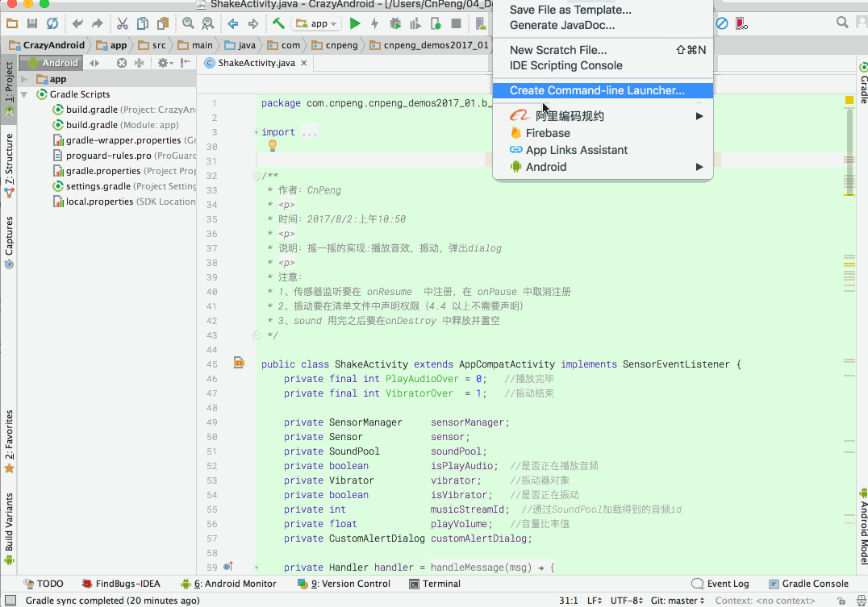Choose IDE Scripting Console menu entry
This screenshot has height=607, width=868.
603,65
